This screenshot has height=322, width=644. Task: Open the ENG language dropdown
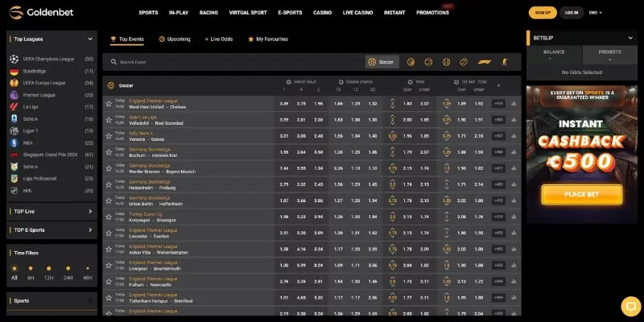pyautogui.click(x=595, y=13)
